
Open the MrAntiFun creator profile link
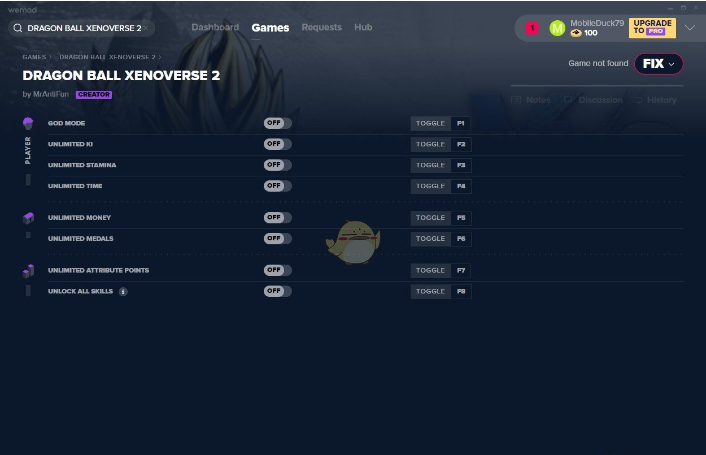tap(51, 95)
